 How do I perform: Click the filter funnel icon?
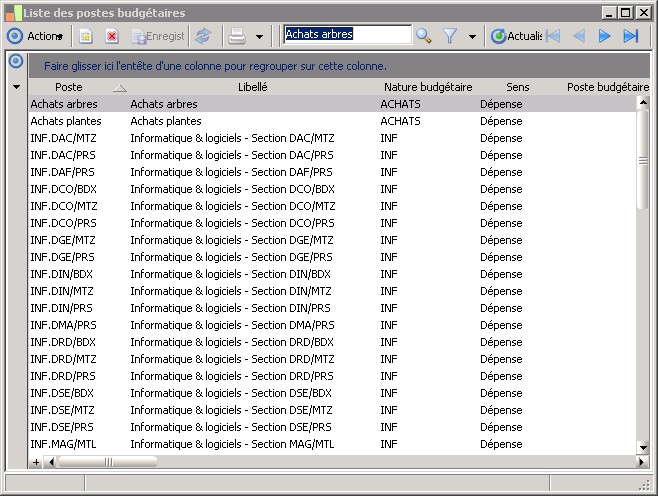tap(451, 36)
